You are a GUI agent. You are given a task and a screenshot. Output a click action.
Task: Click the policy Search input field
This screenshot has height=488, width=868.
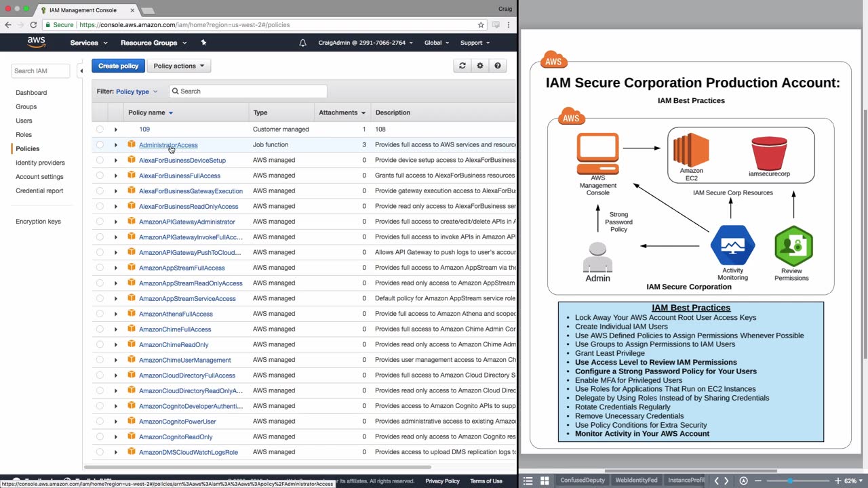pos(248,91)
